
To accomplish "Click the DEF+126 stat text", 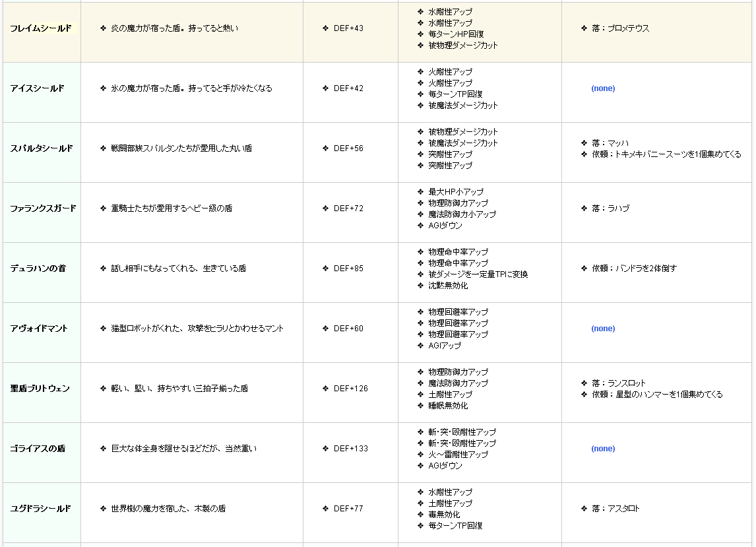I will [x=350, y=389].
